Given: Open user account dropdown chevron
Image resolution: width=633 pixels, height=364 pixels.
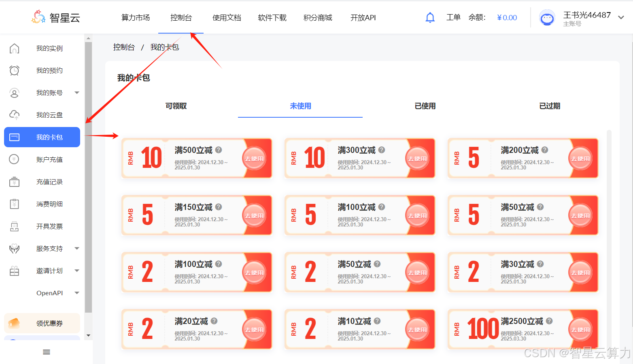Looking at the screenshot, I should coord(621,17).
